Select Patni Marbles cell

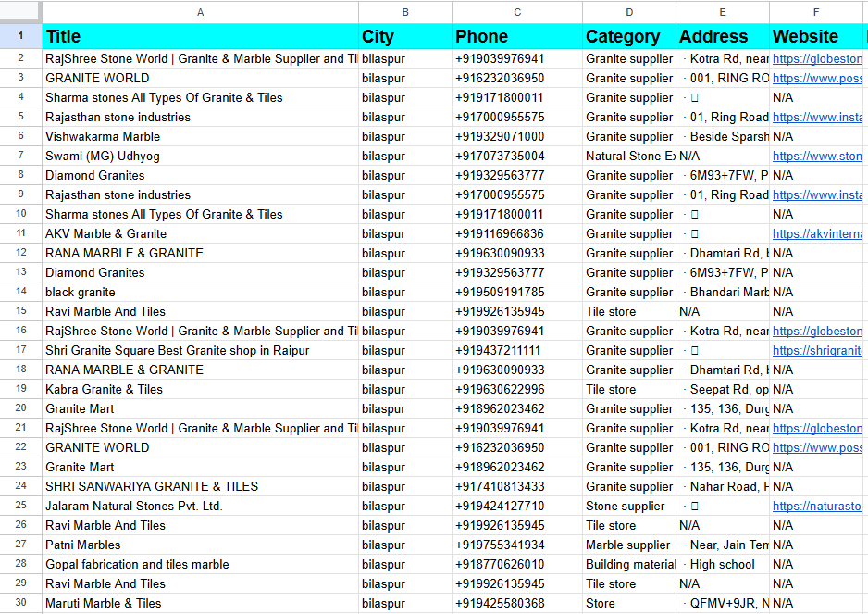[201, 545]
